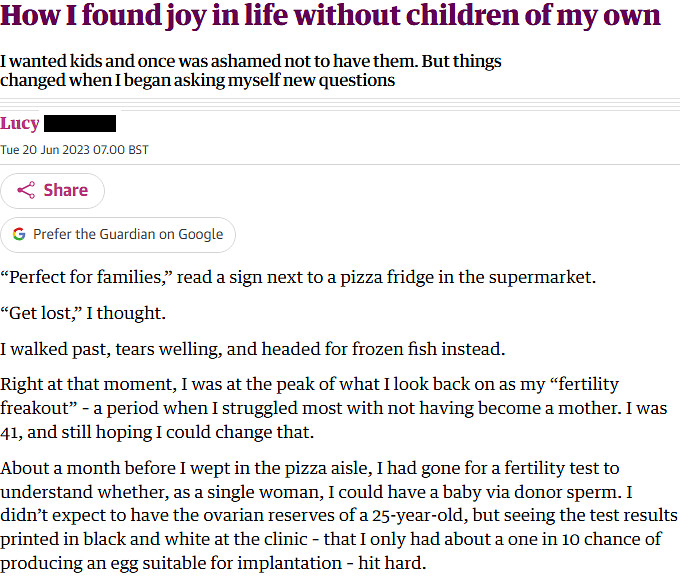Click the striped divider above the author

[x=340, y=105]
